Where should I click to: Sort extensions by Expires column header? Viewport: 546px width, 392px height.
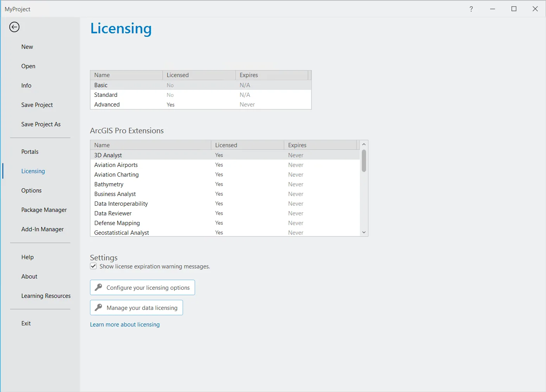tap(320, 145)
